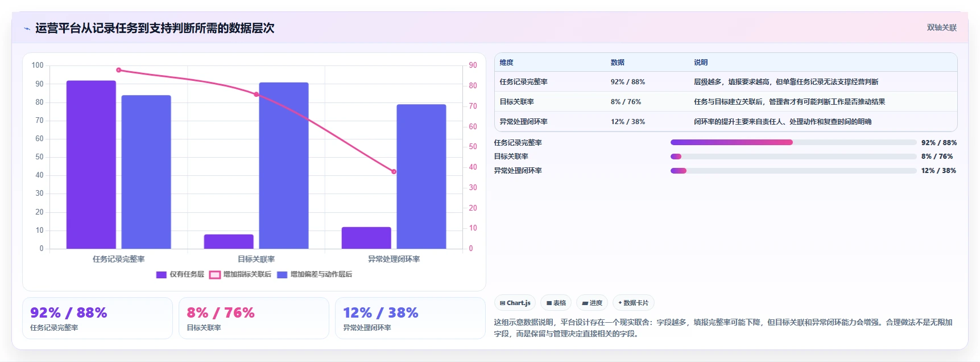Click the 100 tick on the left axis
This screenshot has width=980, height=362.
coord(38,65)
